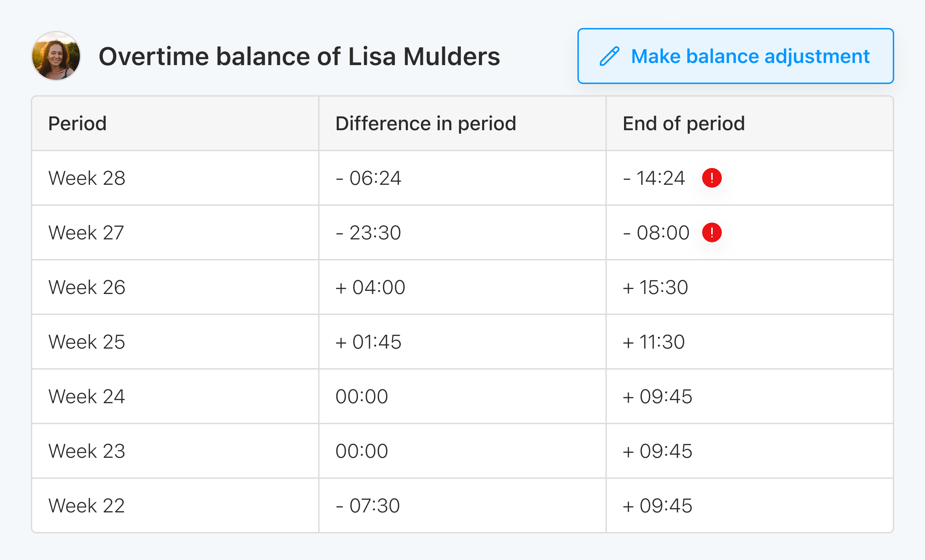925x560 pixels.
Task: Click the Difference in period column header
Action: click(425, 124)
